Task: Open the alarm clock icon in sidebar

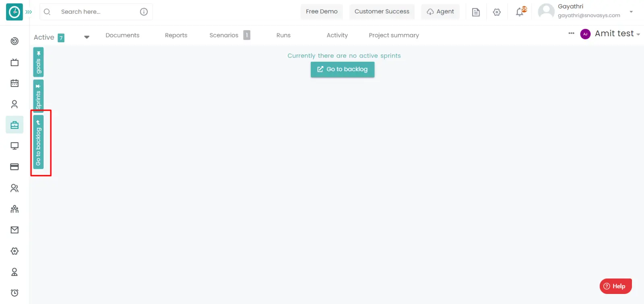Action: coord(14,293)
